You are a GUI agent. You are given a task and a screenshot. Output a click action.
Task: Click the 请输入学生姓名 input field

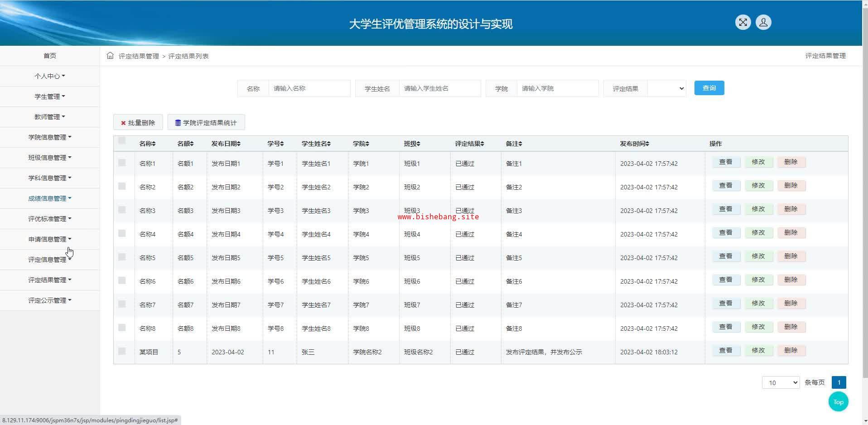pyautogui.click(x=439, y=89)
